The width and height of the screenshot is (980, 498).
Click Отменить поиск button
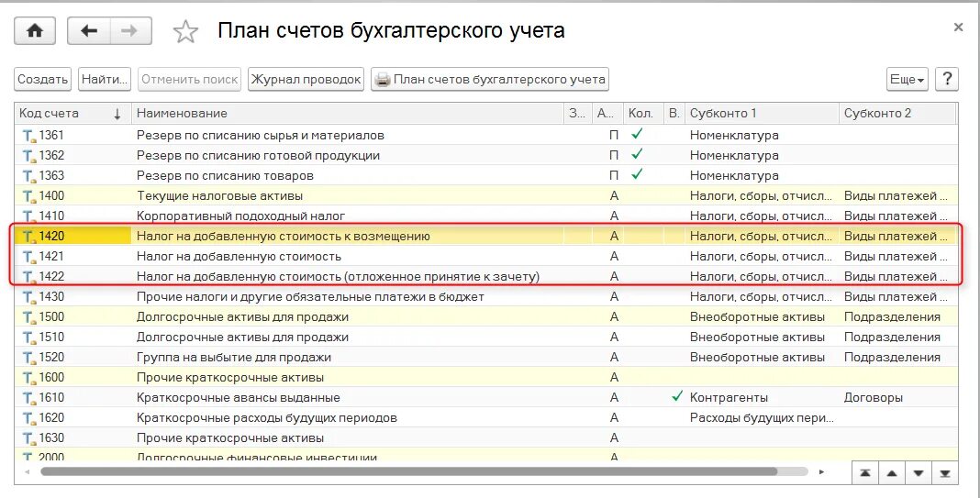[x=189, y=80]
